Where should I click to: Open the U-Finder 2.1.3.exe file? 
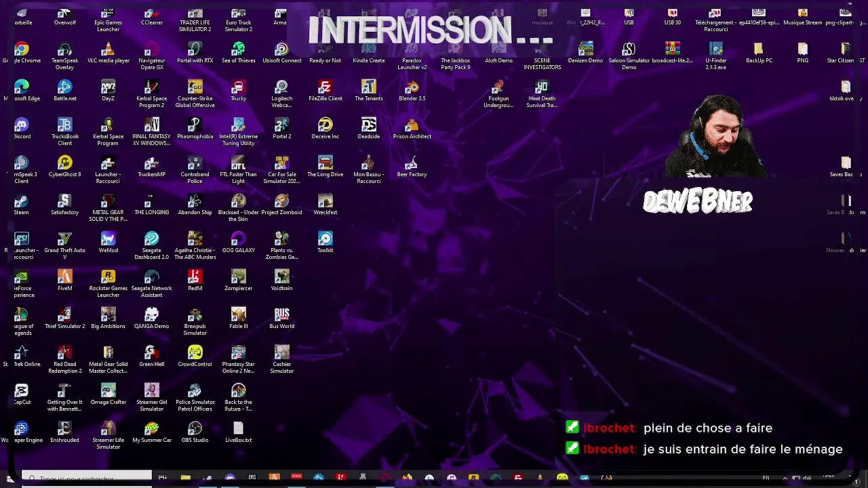click(x=715, y=56)
